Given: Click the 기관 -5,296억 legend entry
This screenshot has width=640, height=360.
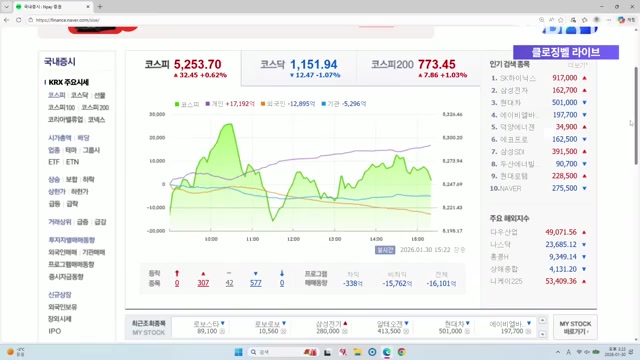Looking at the screenshot, I should pos(344,104).
